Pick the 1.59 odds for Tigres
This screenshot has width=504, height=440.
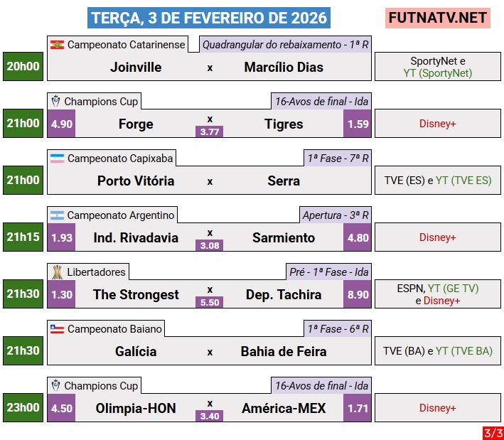pos(358,124)
